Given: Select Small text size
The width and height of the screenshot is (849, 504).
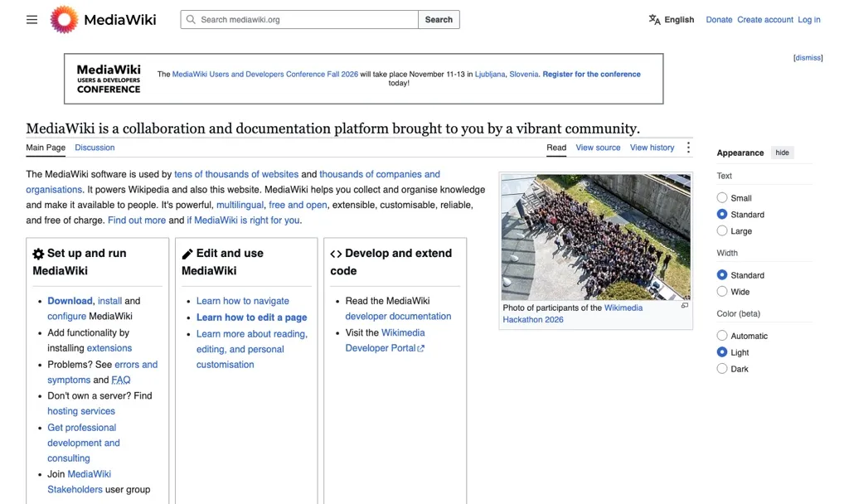Looking at the screenshot, I should coord(722,197).
